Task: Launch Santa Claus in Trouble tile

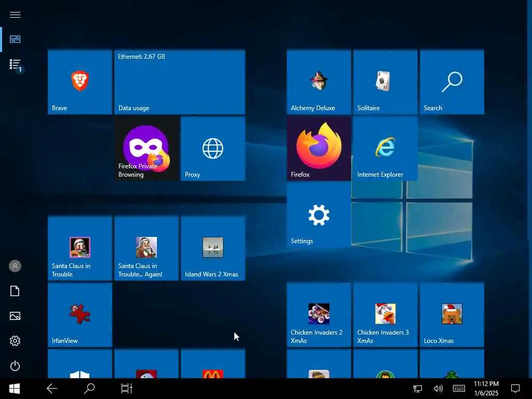Action: click(x=79, y=248)
